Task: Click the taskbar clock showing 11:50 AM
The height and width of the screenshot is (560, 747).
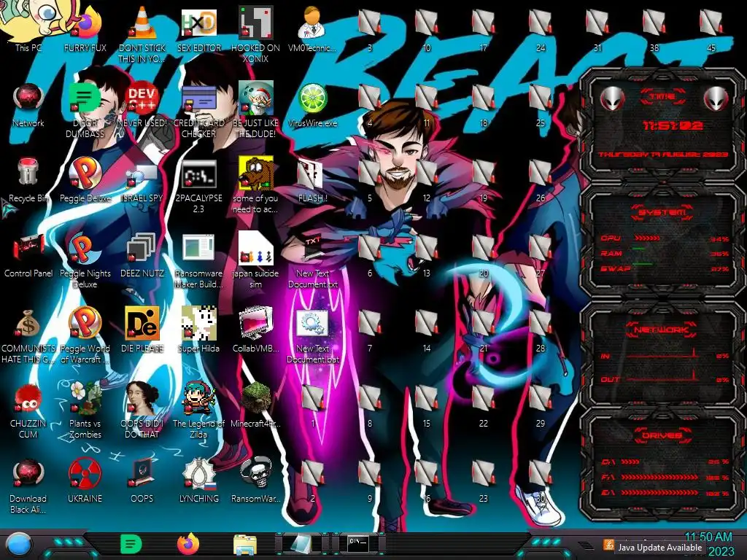Action: pyautogui.click(x=708, y=537)
